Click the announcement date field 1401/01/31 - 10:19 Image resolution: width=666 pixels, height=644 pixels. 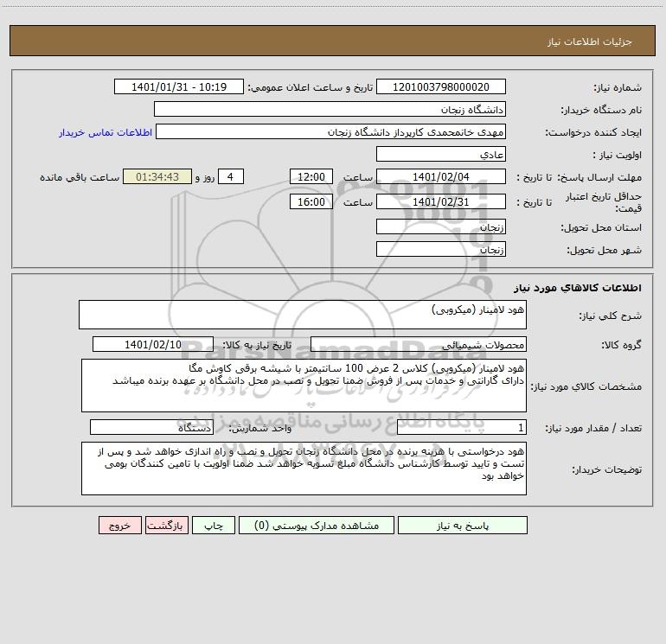pyautogui.click(x=179, y=86)
